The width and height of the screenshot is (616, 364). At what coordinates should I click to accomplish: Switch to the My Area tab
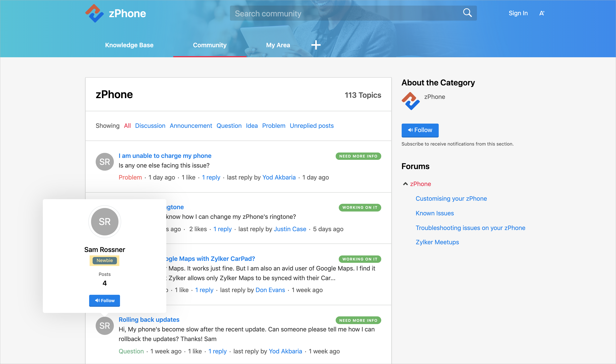tap(278, 45)
